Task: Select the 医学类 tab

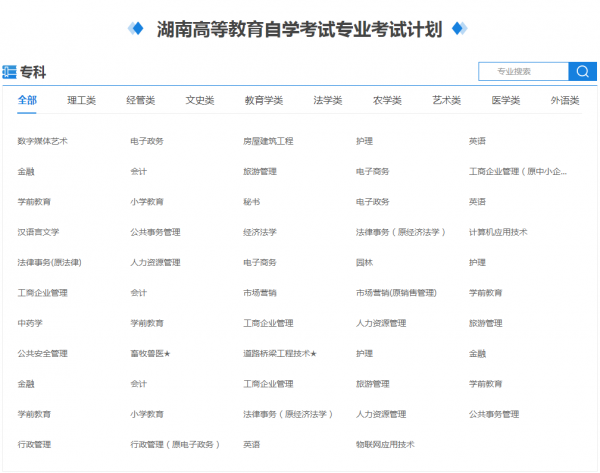Action: point(506,101)
